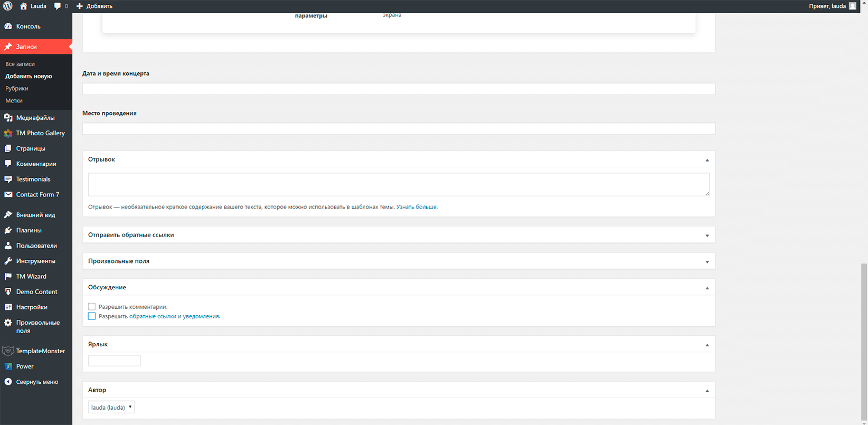Click the TemplateMonster logo icon
868x425 pixels.
pos(8,351)
